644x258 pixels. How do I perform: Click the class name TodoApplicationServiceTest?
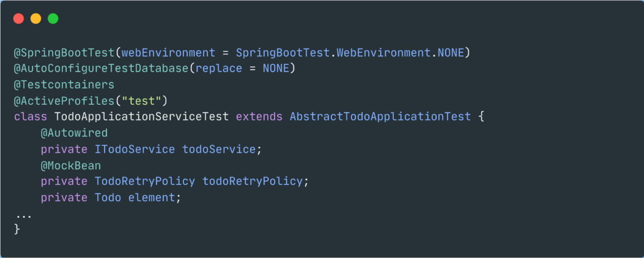click(142, 117)
